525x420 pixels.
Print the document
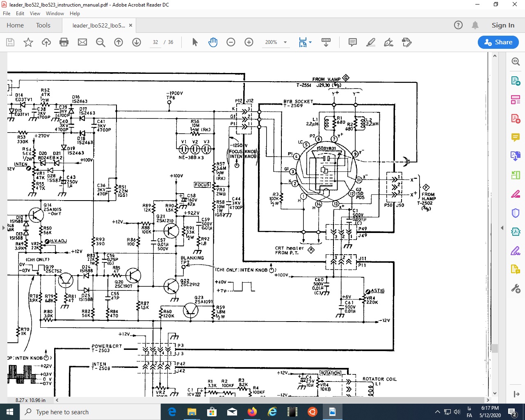click(64, 42)
